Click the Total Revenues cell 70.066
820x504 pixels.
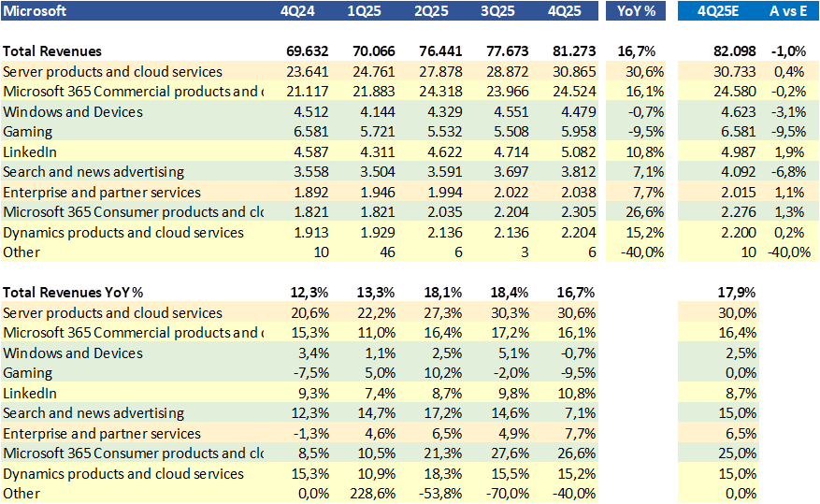point(374,51)
